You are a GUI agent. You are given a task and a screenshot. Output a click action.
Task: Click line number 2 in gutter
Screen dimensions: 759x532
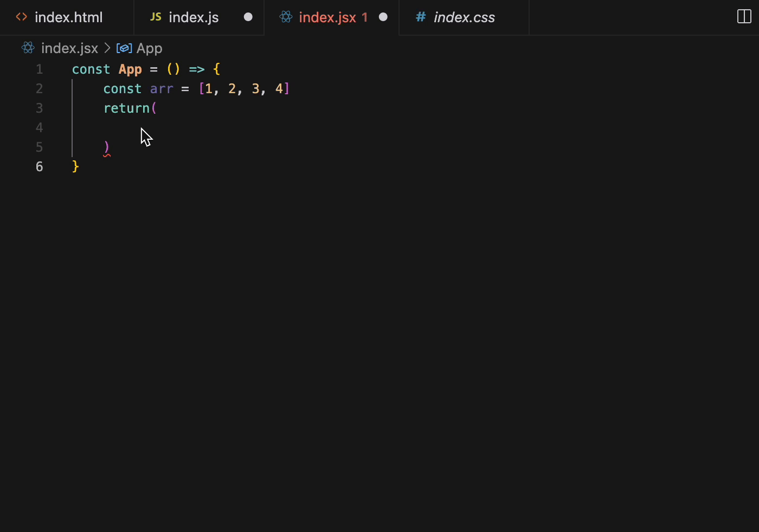tap(39, 89)
